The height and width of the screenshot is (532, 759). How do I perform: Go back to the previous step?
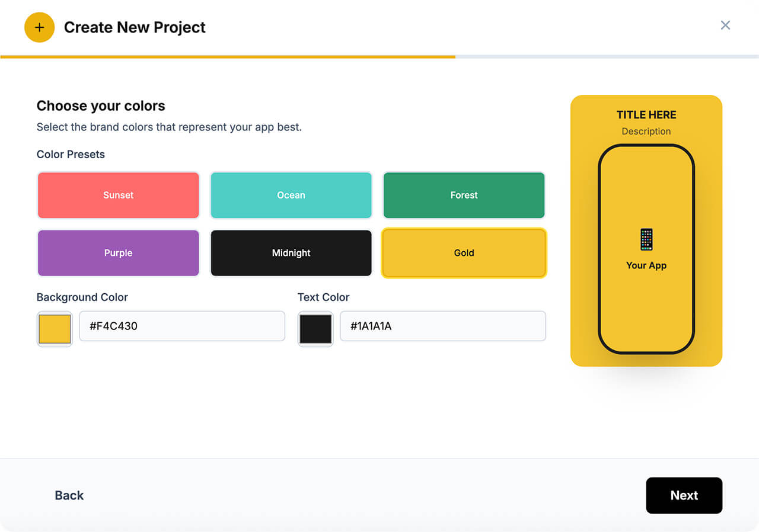[69, 495]
